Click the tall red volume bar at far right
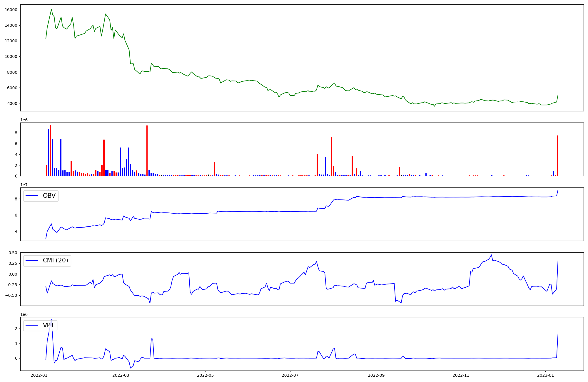 coord(557,156)
